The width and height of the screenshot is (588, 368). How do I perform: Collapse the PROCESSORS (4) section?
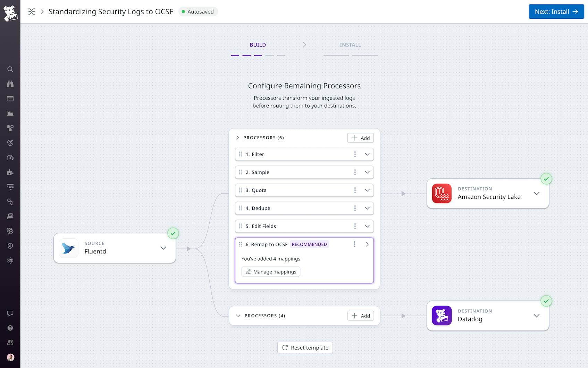point(238,316)
